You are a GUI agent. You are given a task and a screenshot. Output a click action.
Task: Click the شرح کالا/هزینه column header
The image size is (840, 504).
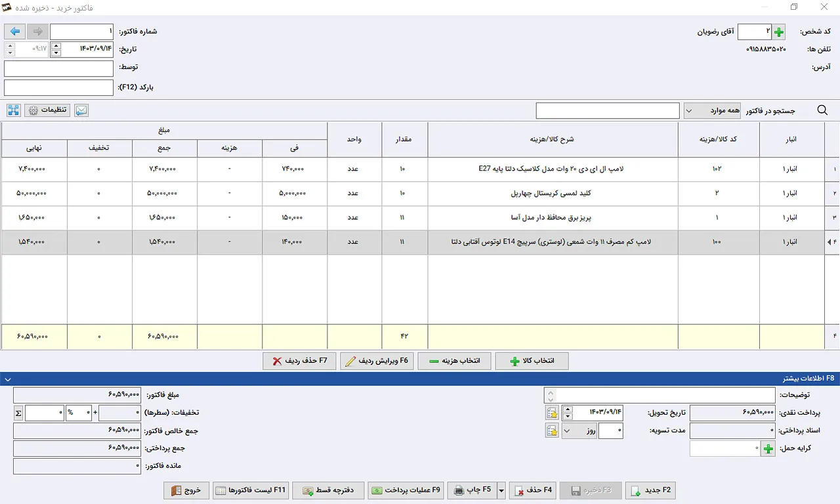point(553,139)
